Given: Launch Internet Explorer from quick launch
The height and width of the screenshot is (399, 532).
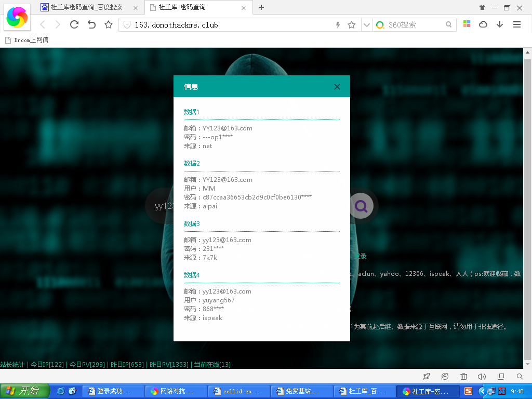Looking at the screenshot, I should tap(60, 391).
